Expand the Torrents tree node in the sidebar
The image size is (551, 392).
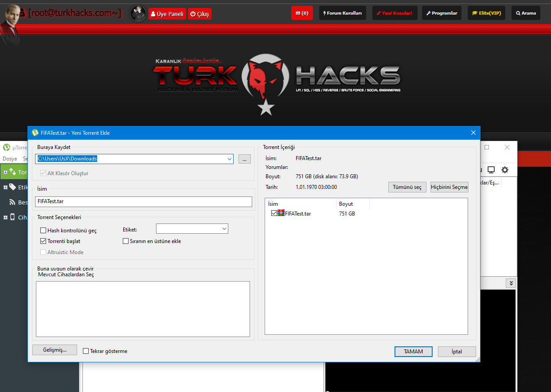point(5,172)
